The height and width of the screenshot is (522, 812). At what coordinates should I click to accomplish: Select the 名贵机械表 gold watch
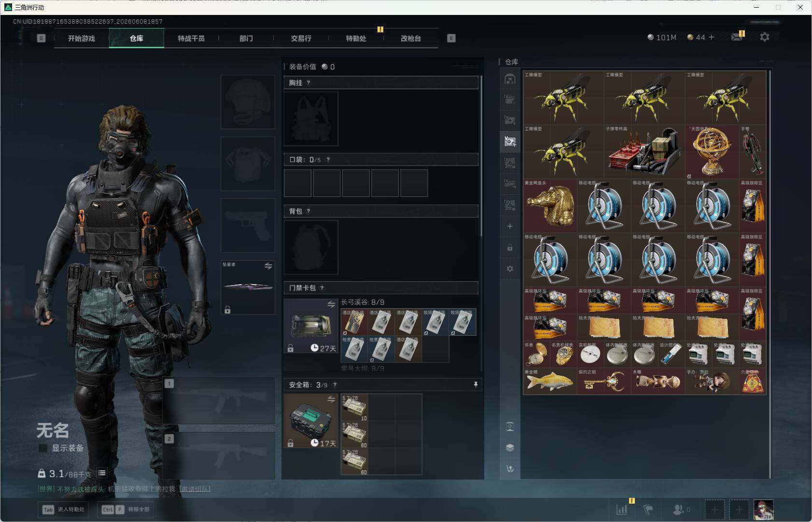(563, 355)
